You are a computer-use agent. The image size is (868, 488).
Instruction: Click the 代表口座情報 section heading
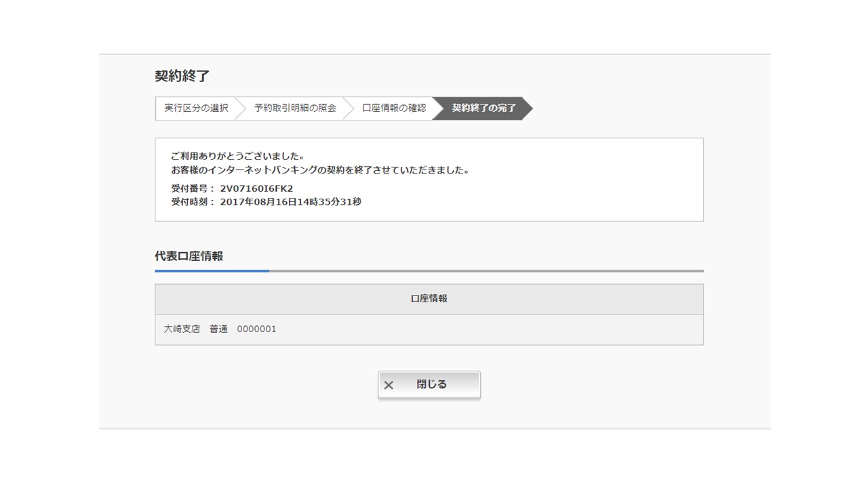pos(189,256)
